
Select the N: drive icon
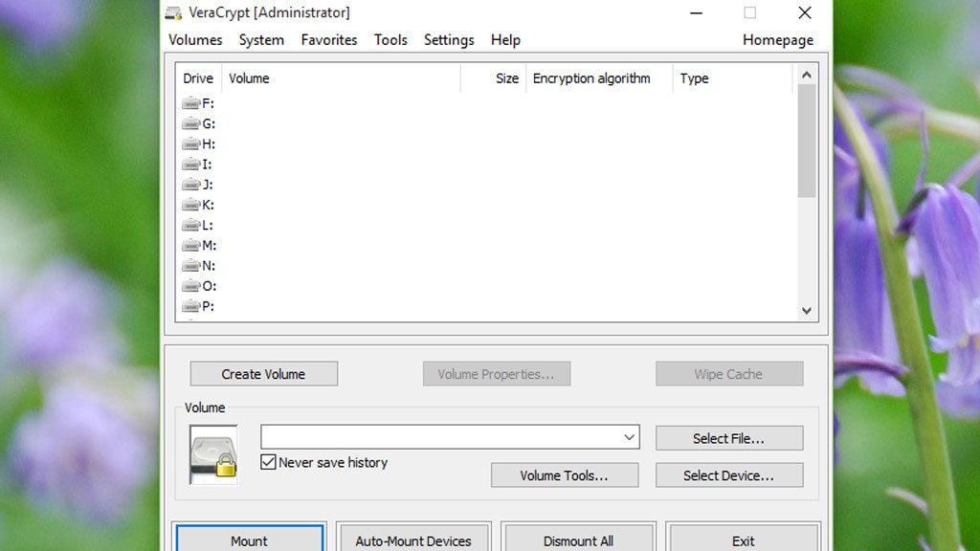click(x=190, y=266)
